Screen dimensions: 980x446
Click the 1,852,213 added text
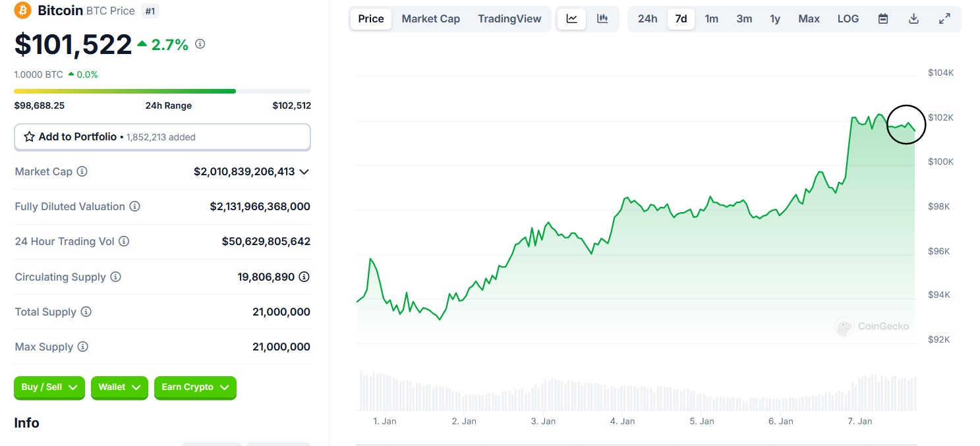[x=161, y=137]
